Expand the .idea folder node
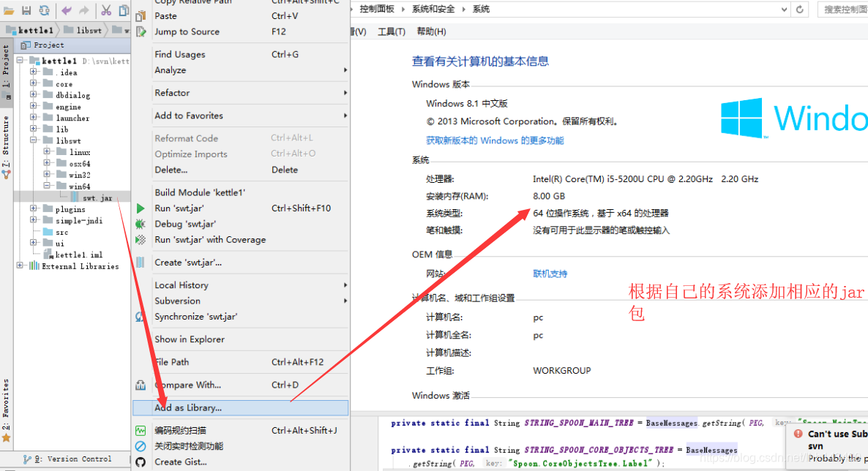Image resolution: width=868 pixels, height=471 pixels. 33,72
